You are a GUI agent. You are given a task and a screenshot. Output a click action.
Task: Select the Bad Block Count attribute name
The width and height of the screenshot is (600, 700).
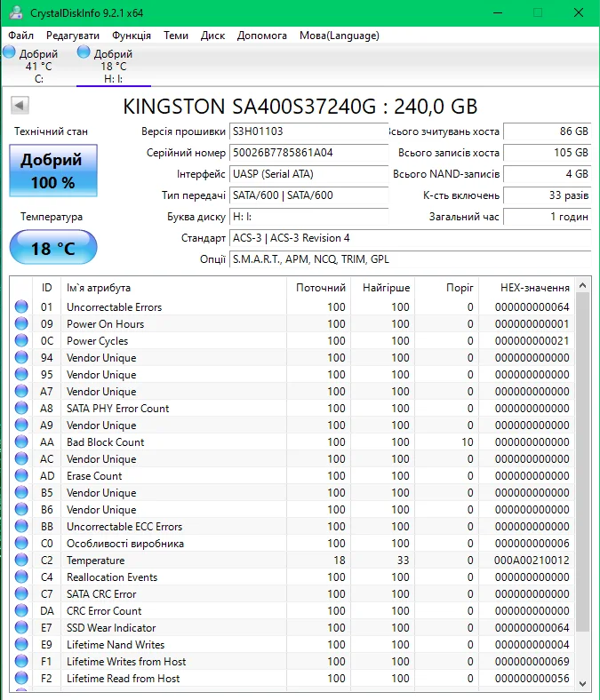coord(106,442)
